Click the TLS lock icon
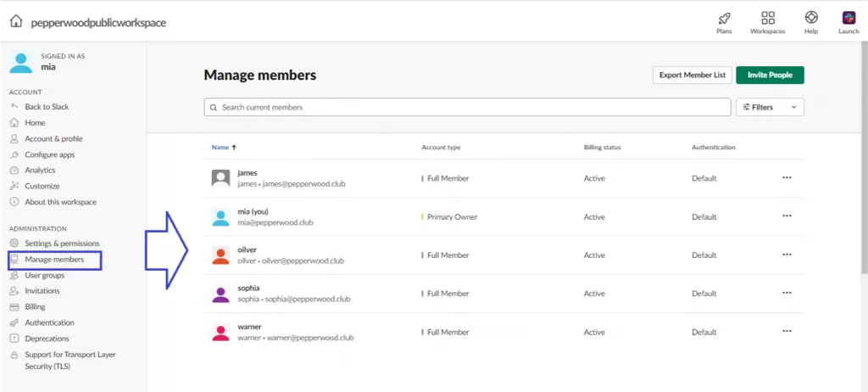Image resolution: width=868 pixels, height=392 pixels. [x=14, y=355]
